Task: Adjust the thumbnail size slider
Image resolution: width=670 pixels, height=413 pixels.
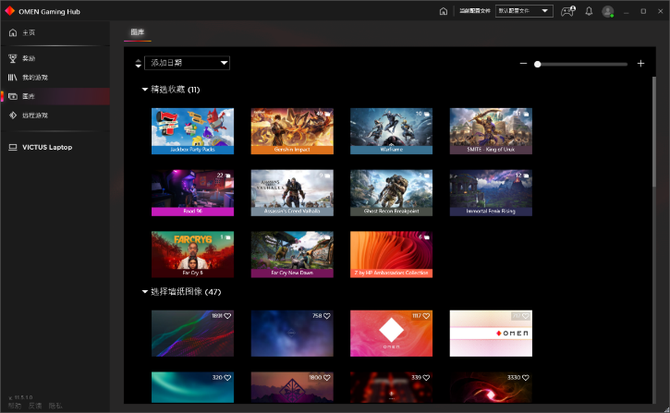Action: click(x=538, y=64)
